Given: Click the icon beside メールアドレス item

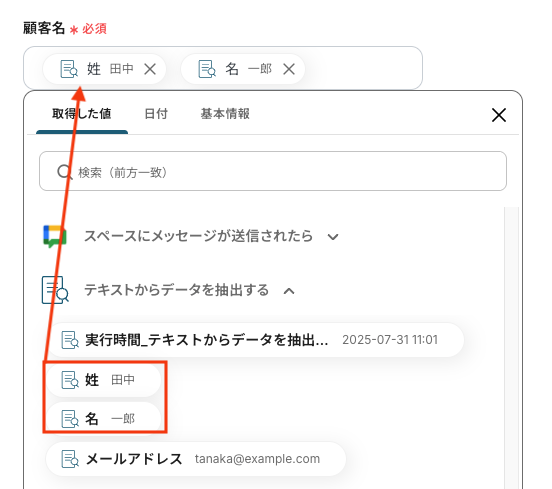Looking at the screenshot, I should [x=70, y=459].
